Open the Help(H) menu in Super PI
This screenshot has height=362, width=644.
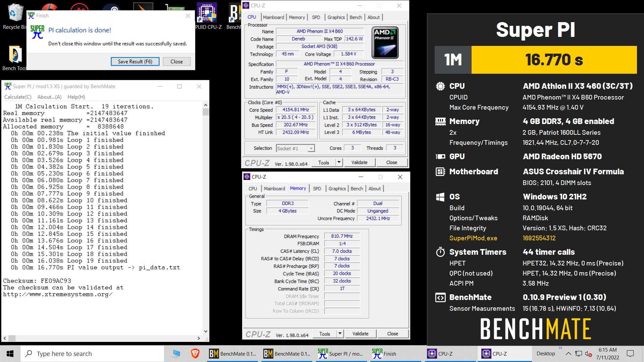pyautogui.click(x=76, y=97)
